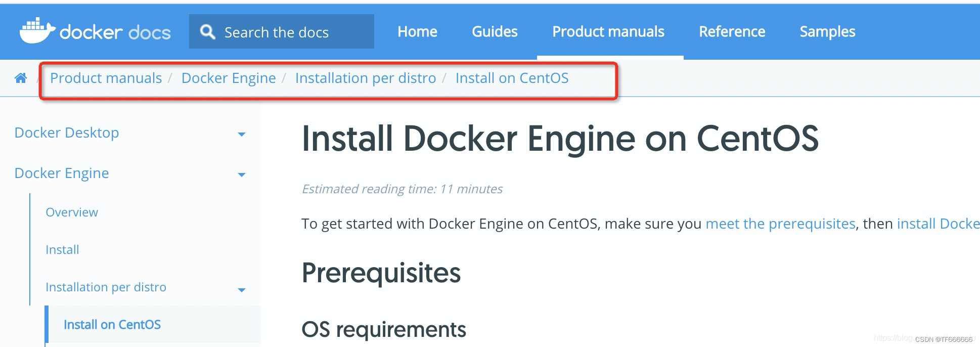Click the Install Docker Engine on CentOS heading
Screen dimensions: 980x347
pyautogui.click(x=560, y=139)
